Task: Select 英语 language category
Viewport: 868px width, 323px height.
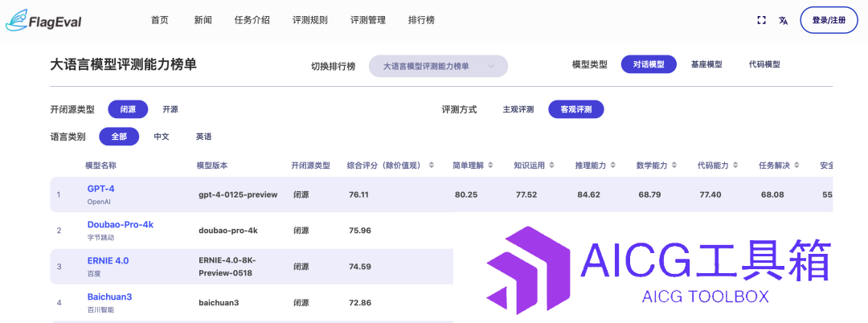Action: coord(203,137)
